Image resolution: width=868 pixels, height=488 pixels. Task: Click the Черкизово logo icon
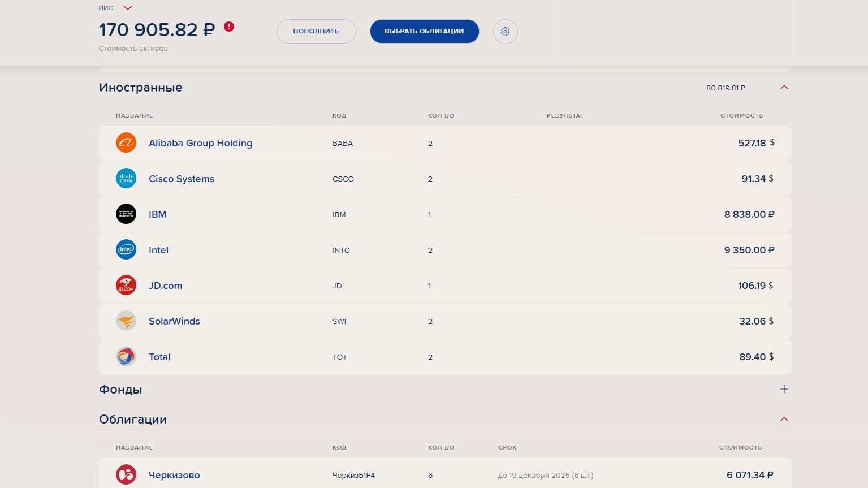click(x=126, y=475)
